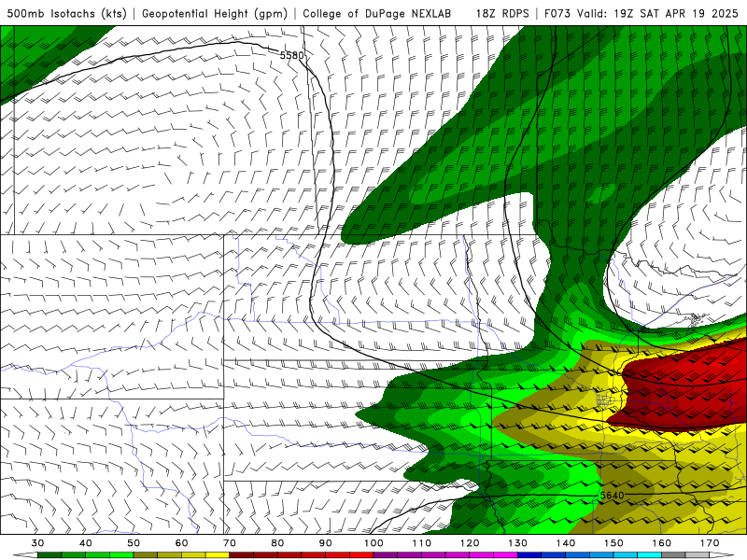Click the legend value 30
The width and height of the screenshot is (747, 560).
tap(37, 543)
